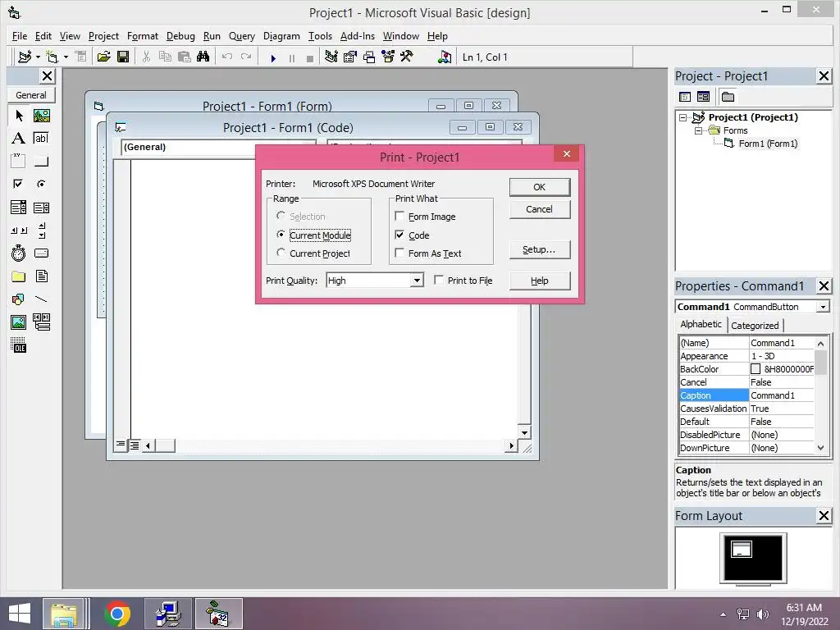Select the HScrollBar tool

click(19, 231)
